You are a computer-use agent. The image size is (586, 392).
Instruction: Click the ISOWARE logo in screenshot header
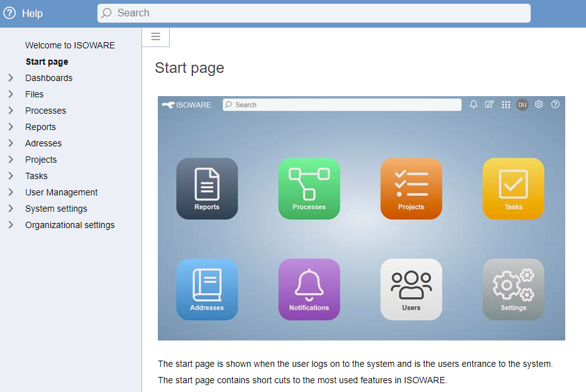click(187, 105)
